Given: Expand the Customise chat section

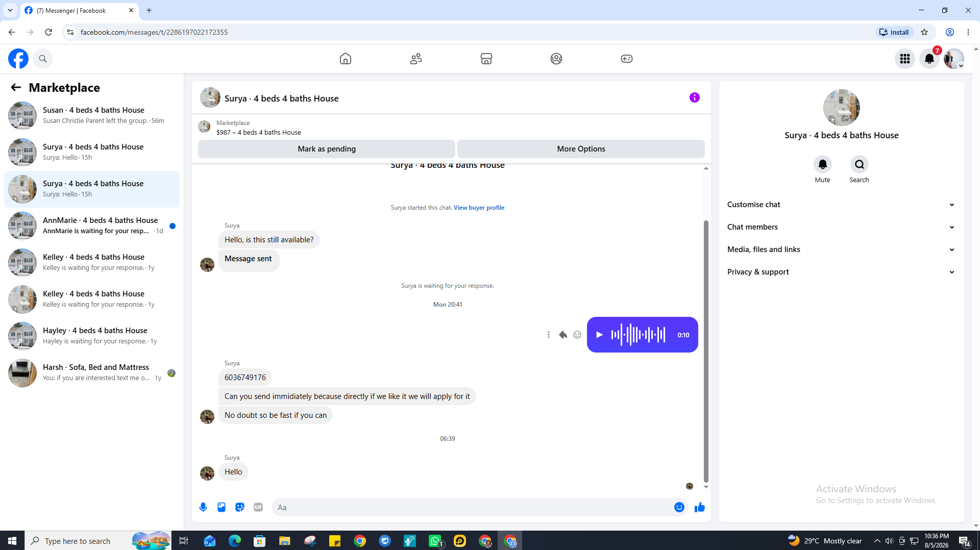Looking at the screenshot, I should (x=841, y=205).
